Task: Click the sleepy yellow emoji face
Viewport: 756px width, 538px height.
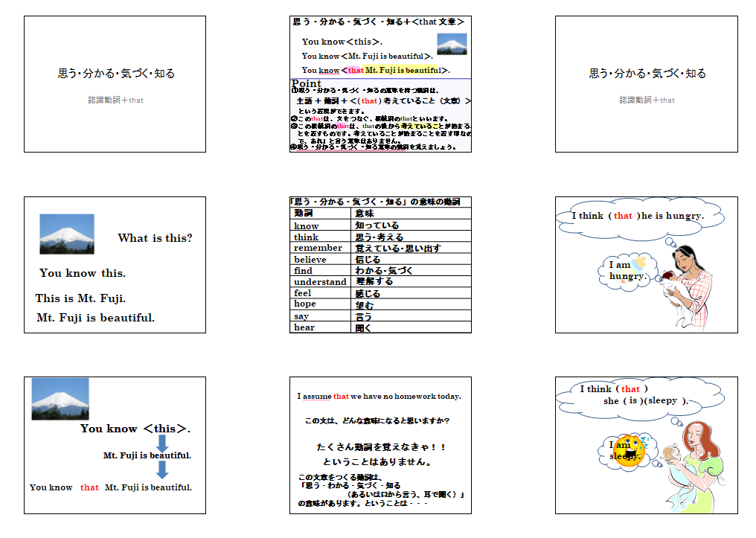Action: click(x=630, y=450)
